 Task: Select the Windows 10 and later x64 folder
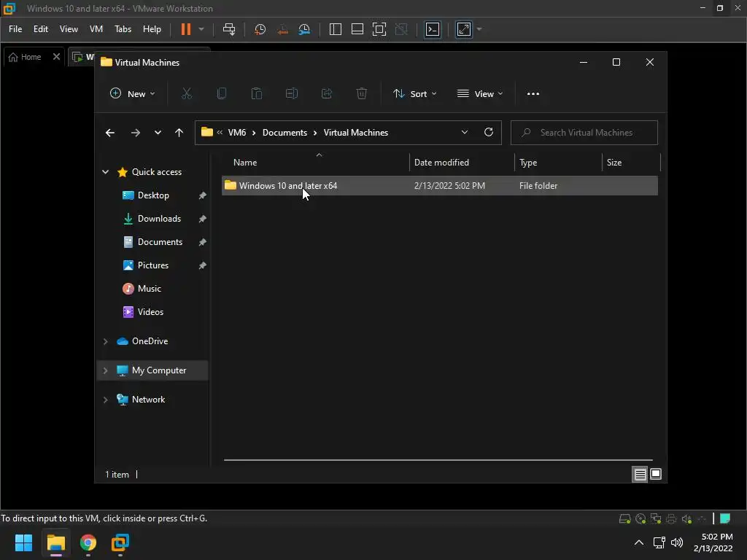point(440,186)
